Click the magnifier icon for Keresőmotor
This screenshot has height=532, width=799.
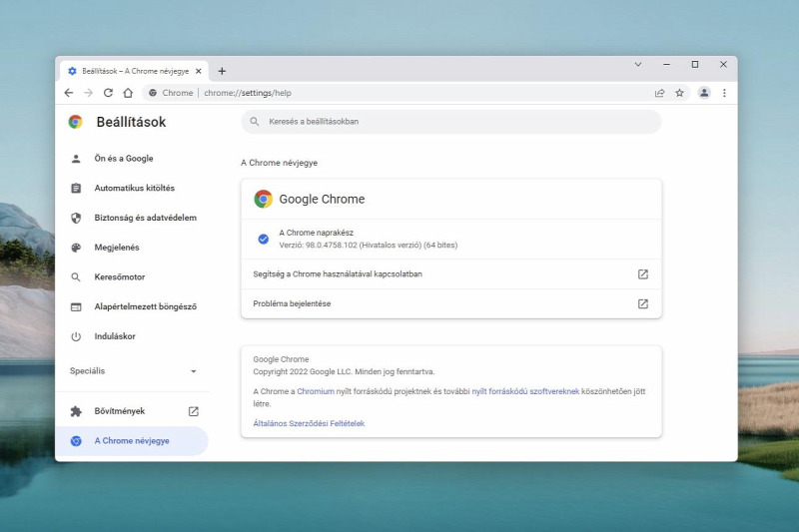click(x=76, y=276)
